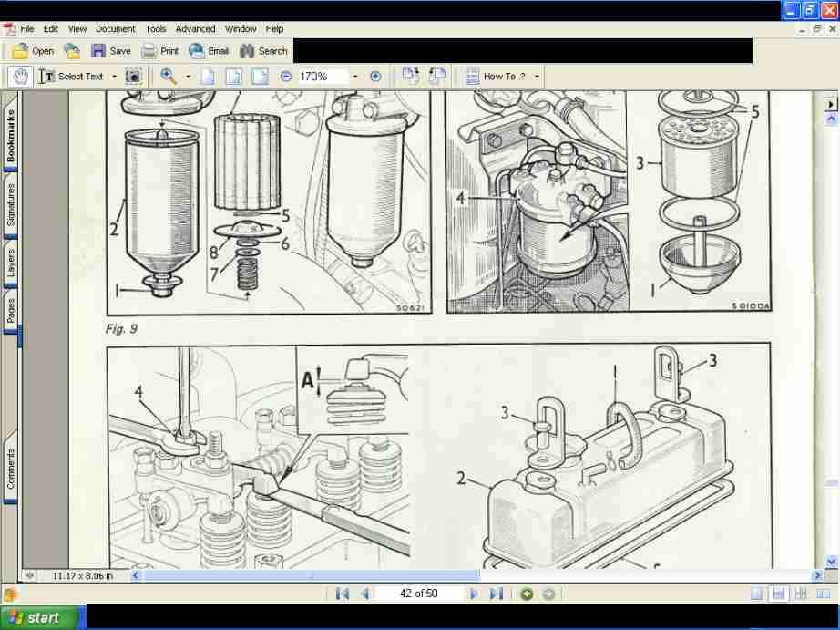840x630 pixels.
Task: Open the zoom percentage dropdown arrow
Action: click(x=355, y=77)
